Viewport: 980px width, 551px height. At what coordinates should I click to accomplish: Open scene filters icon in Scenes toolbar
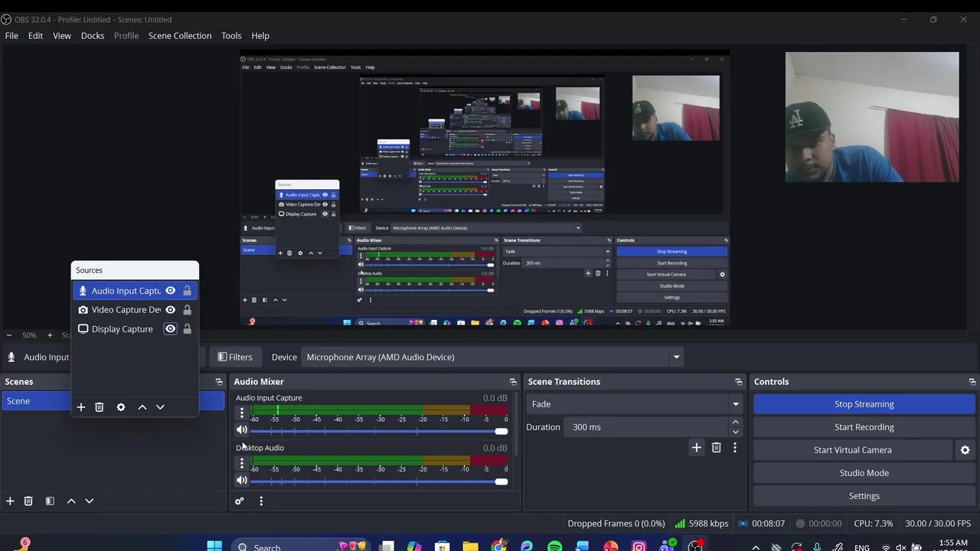pos(50,500)
